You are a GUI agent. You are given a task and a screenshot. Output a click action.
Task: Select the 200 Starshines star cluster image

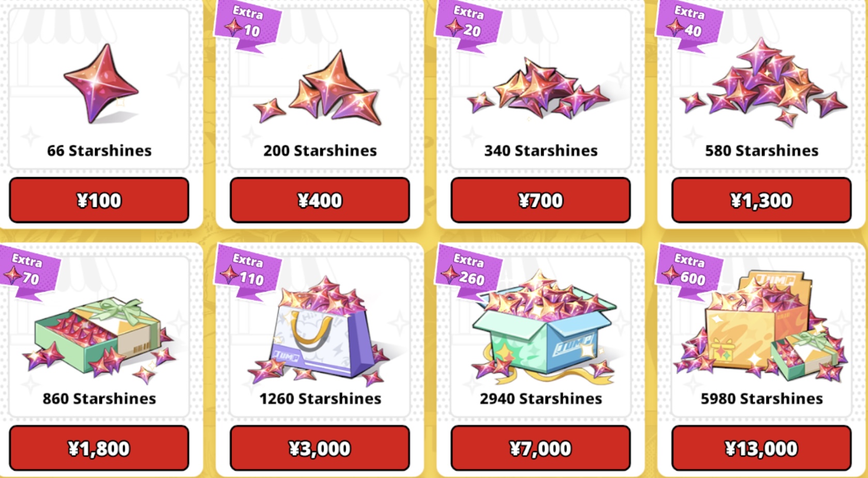318,87
